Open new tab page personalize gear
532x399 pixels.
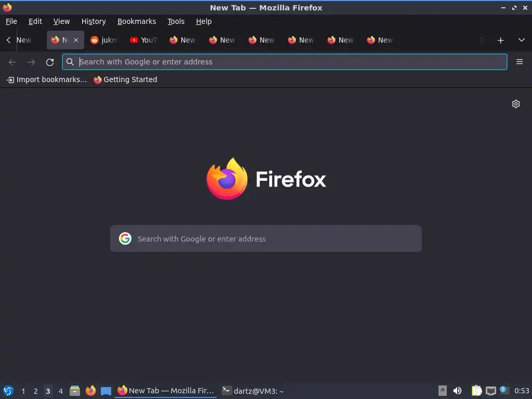pyautogui.click(x=516, y=104)
